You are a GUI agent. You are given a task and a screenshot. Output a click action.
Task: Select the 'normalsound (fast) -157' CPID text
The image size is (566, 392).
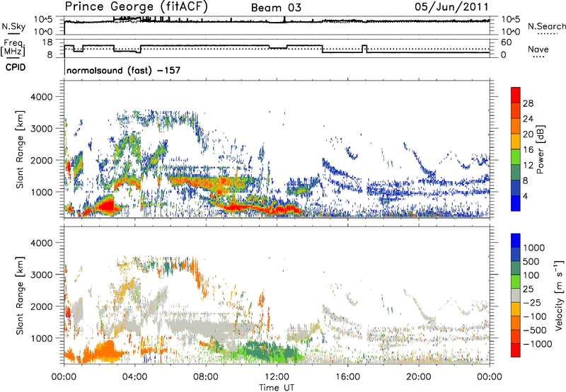[x=123, y=70]
